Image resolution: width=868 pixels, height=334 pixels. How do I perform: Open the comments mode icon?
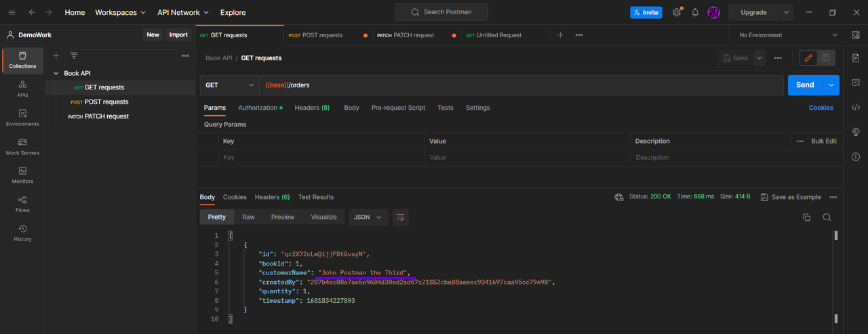826,58
